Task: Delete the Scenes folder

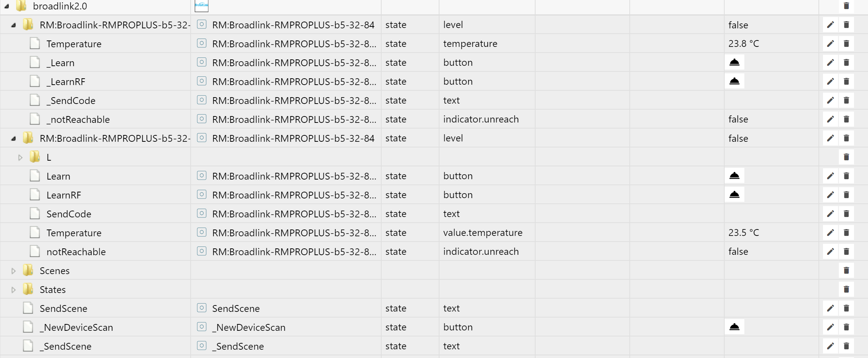Action: click(x=846, y=270)
